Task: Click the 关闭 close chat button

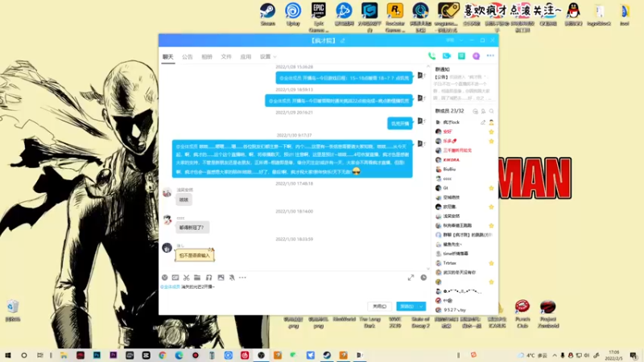Action: [x=379, y=306]
